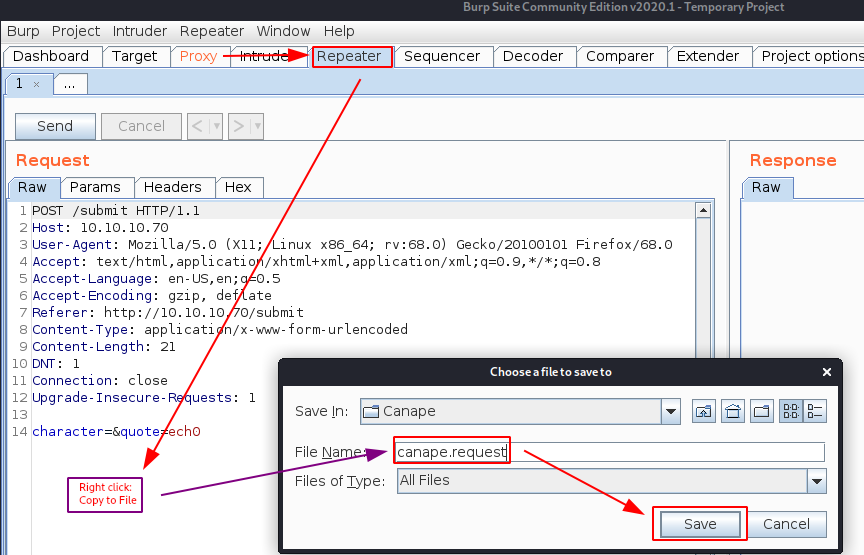Click Cancel in the file dialog

pos(786,524)
